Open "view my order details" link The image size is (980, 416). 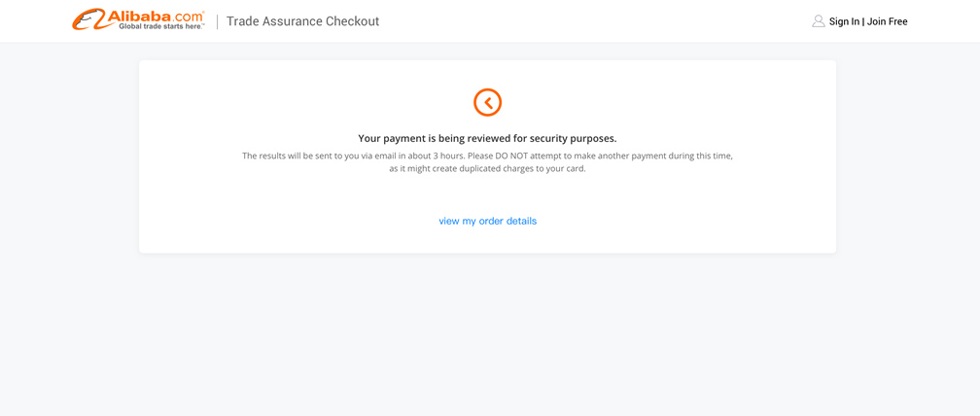pos(487,221)
